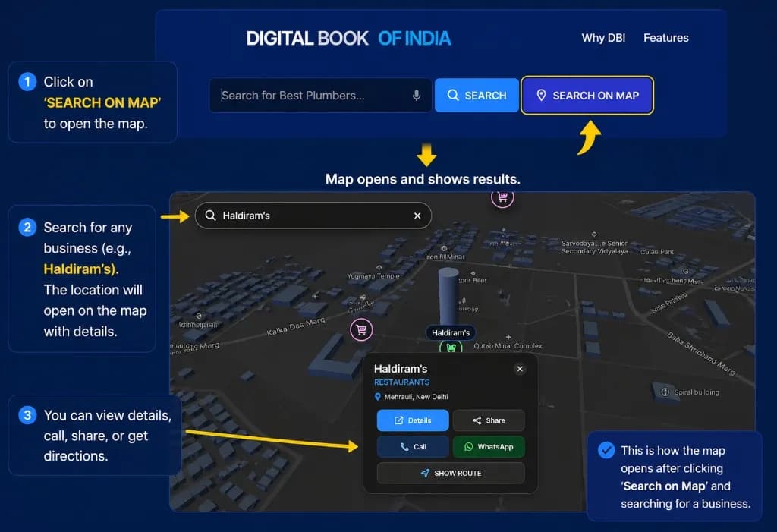Click the pink shopping cart marker near Kalka Das Marg
Image resolution: width=777 pixels, height=532 pixels.
pos(361,329)
